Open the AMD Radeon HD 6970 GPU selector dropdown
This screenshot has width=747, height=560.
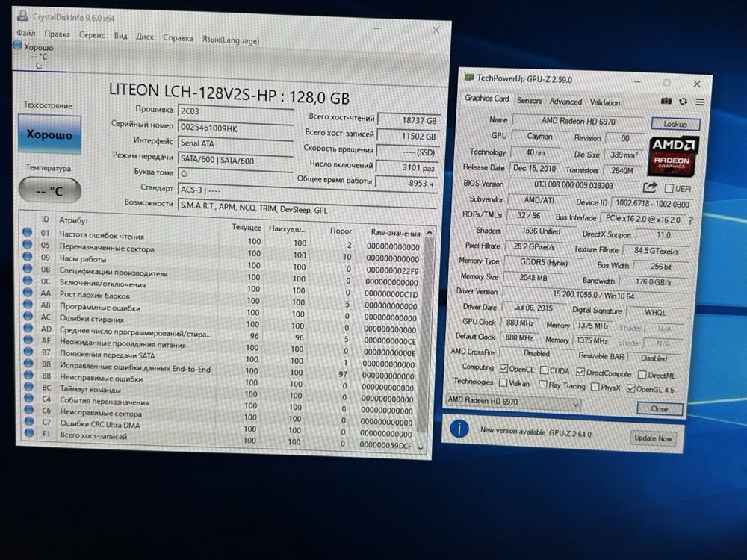click(x=514, y=402)
